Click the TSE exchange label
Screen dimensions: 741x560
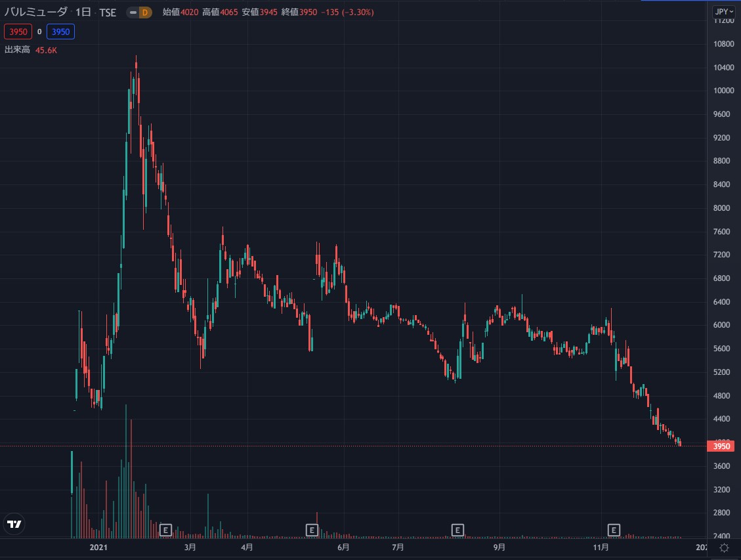(108, 12)
